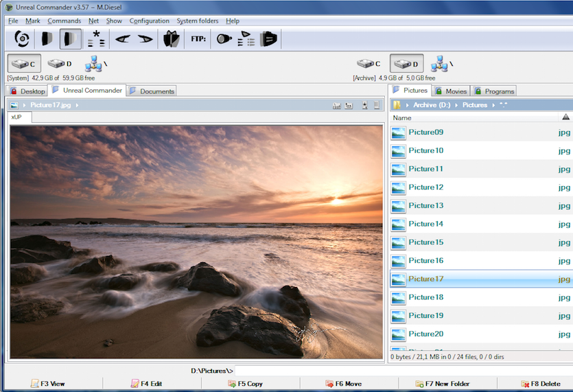This screenshot has height=392, width=573.
Task: Open the Help menu
Action: (x=233, y=21)
